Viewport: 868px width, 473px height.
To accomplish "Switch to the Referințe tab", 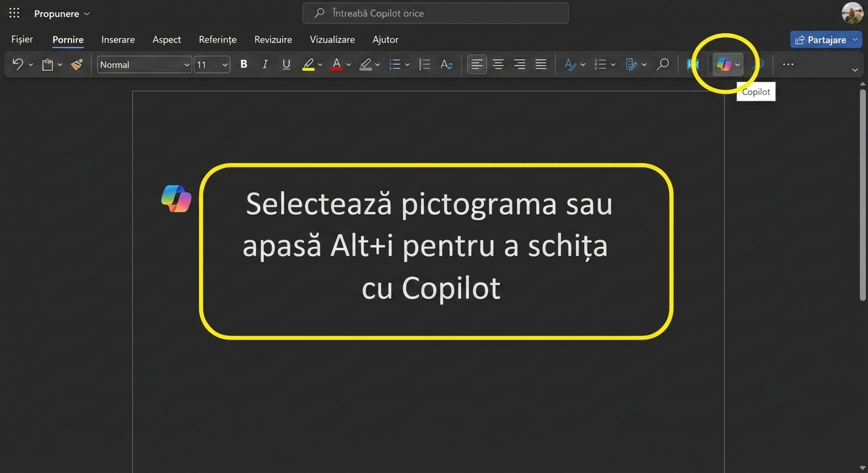I will 218,39.
